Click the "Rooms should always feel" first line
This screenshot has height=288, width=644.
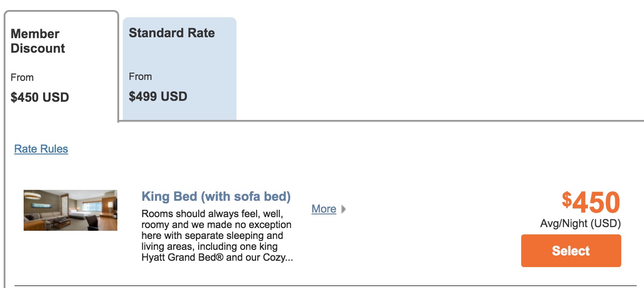pyautogui.click(x=213, y=214)
